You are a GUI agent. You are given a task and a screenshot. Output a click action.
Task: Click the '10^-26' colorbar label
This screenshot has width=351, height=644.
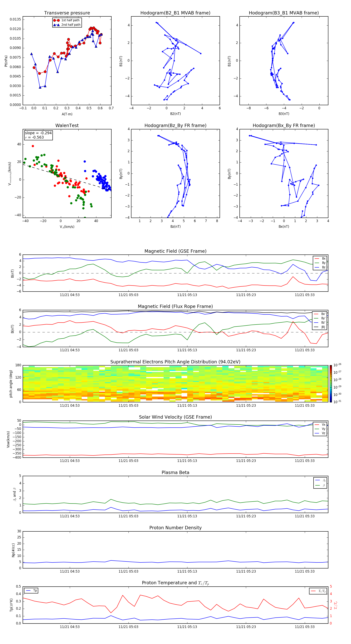(337, 365)
